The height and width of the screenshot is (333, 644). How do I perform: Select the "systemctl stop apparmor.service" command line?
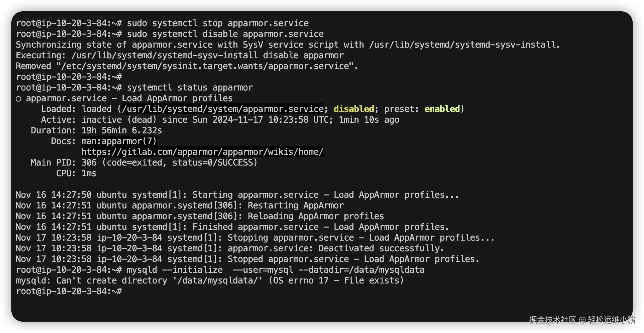tap(217, 23)
